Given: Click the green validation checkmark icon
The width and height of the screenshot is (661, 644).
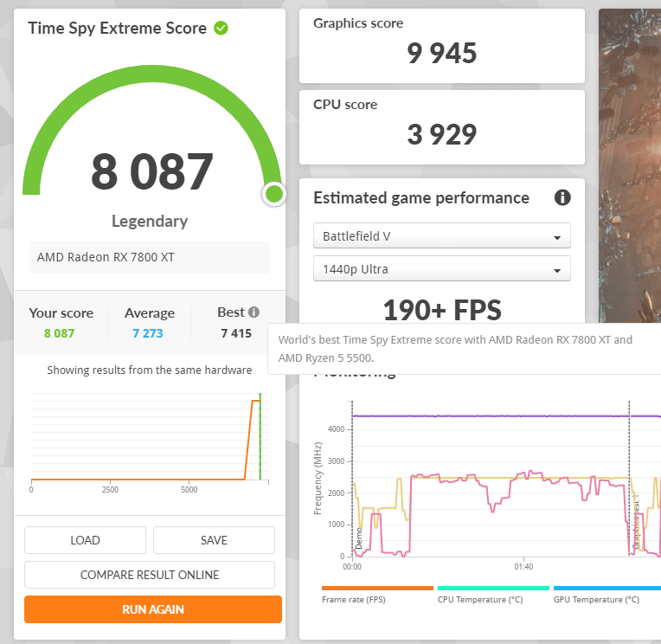Looking at the screenshot, I should [x=221, y=29].
